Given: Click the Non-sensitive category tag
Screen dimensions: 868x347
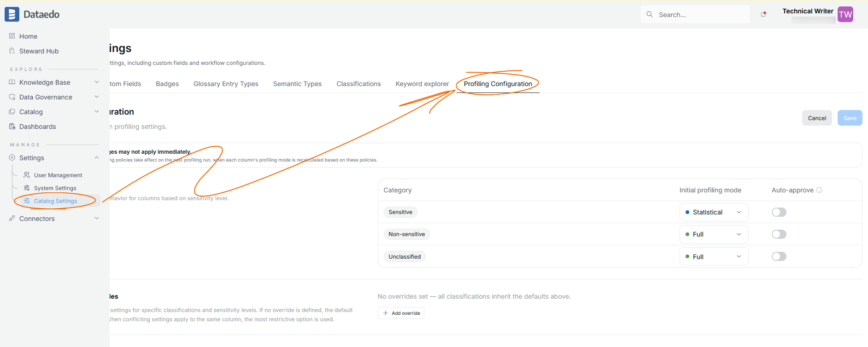Looking at the screenshot, I should click(407, 234).
